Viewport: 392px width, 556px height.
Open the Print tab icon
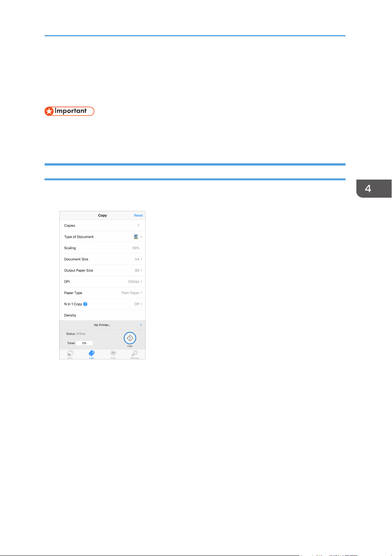pos(70,354)
